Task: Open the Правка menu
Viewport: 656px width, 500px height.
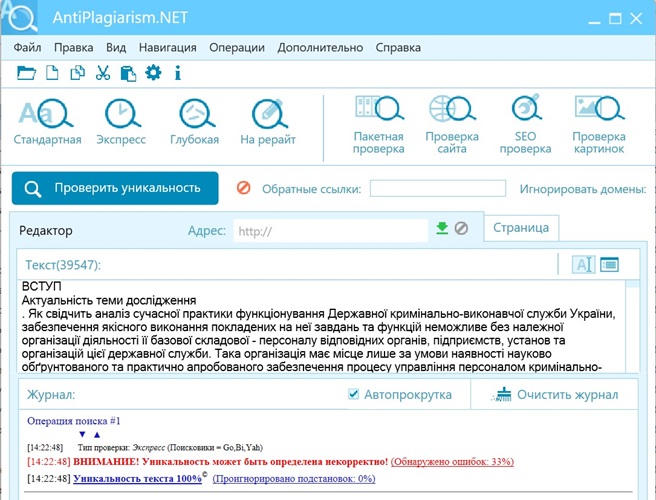Action: click(74, 48)
